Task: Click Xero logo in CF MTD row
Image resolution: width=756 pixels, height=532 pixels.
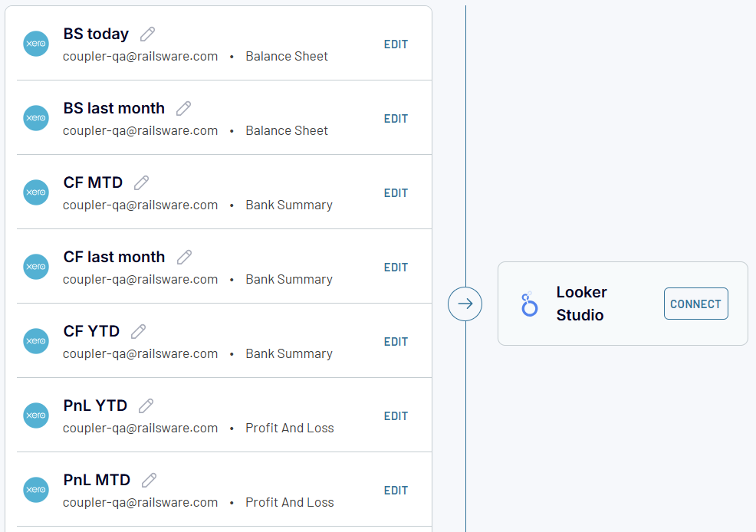Action: coord(36,192)
